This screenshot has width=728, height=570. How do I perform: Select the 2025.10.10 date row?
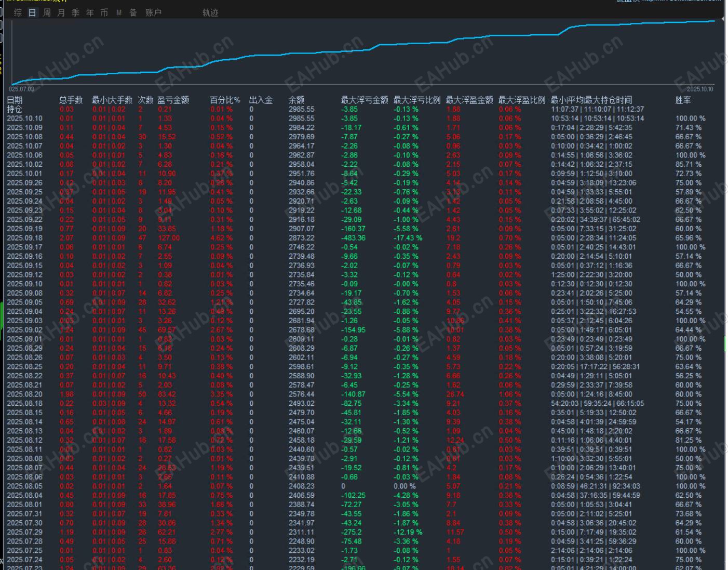pos(24,118)
